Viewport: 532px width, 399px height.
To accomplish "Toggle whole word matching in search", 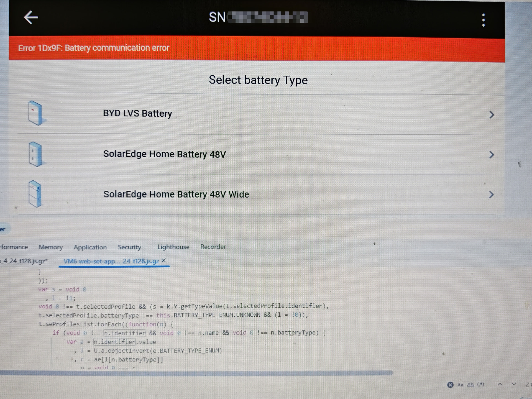I will click(470, 385).
